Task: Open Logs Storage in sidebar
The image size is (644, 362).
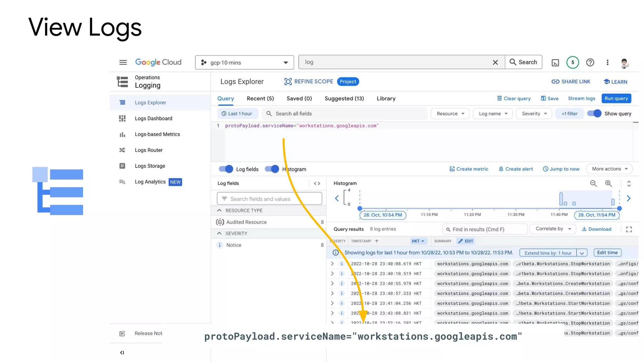Action: point(160,166)
